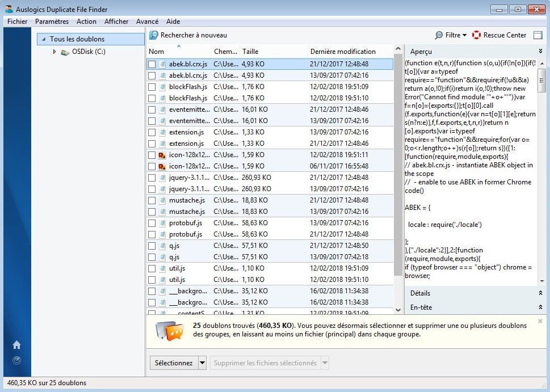Click the Filtre magnifier icon
Image resolution: width=550 pixels, height=392 pixels.
[439, 35]
